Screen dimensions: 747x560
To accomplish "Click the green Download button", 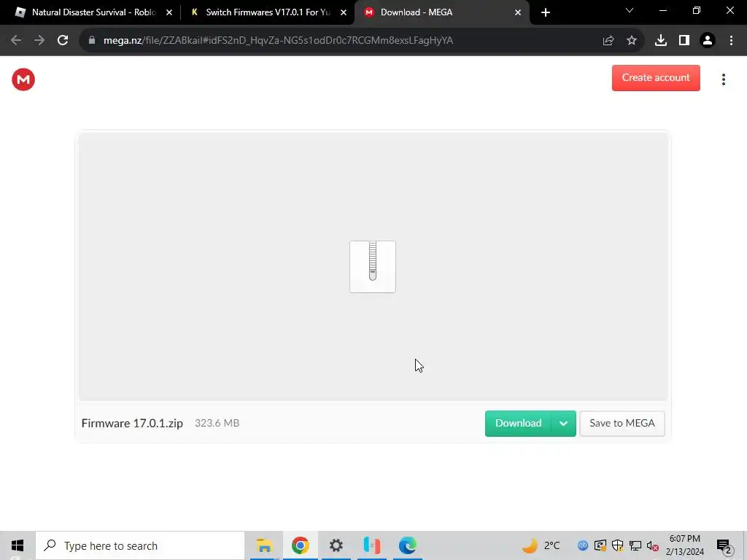I will 518,424.
